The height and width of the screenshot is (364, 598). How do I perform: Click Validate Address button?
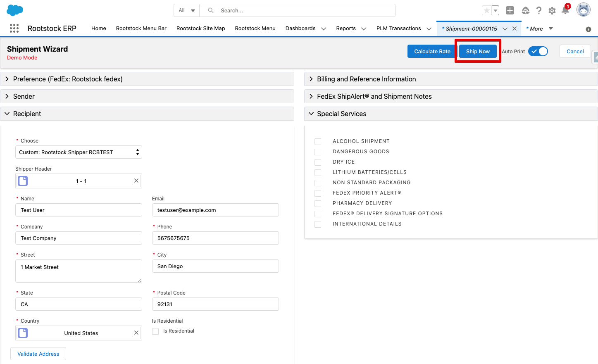[x=38, y=354]
